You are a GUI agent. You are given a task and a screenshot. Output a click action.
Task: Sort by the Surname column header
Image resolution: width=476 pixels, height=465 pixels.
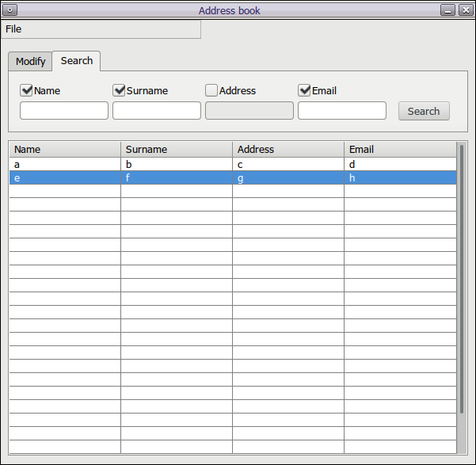tap(177, 150)
